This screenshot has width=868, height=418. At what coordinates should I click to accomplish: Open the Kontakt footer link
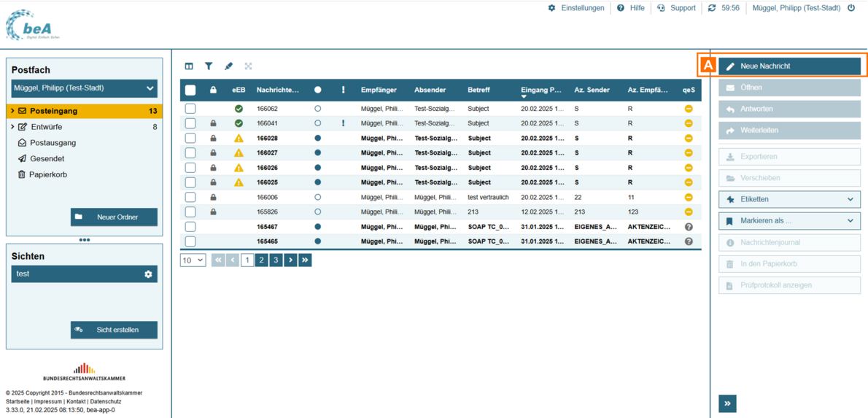point(75,400)
